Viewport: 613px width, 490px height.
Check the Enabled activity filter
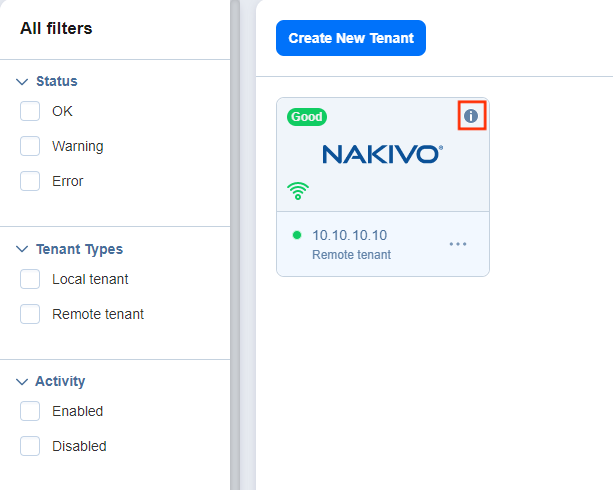point(30,411)
